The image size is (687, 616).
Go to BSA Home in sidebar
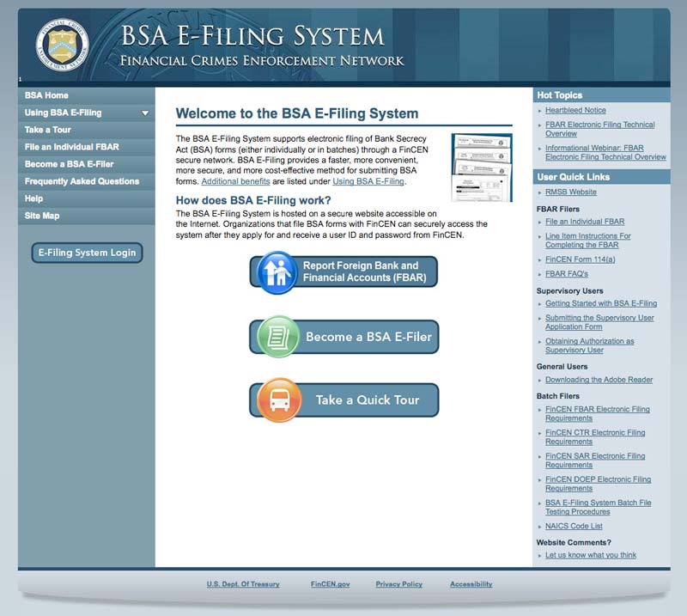coord(87,95)
